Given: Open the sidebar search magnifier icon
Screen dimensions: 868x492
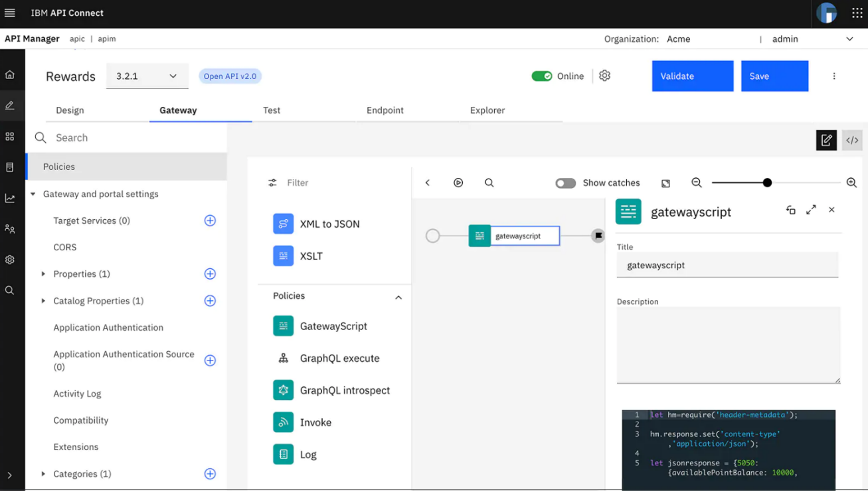Looking at the screenshot, I should point(10,290).
